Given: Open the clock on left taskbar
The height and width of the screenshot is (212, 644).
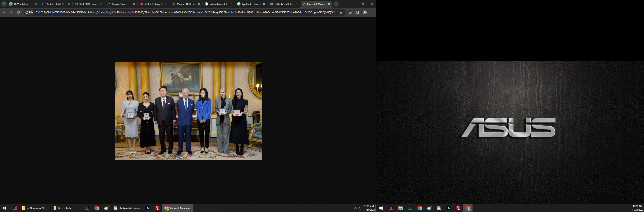Looking at the screenshot, I should [369, 208].
